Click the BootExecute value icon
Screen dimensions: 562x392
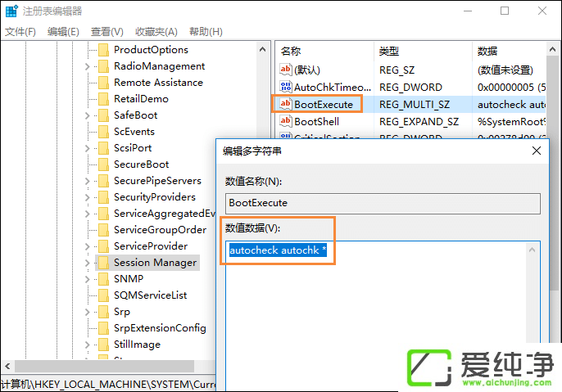[x=285, y=104]
